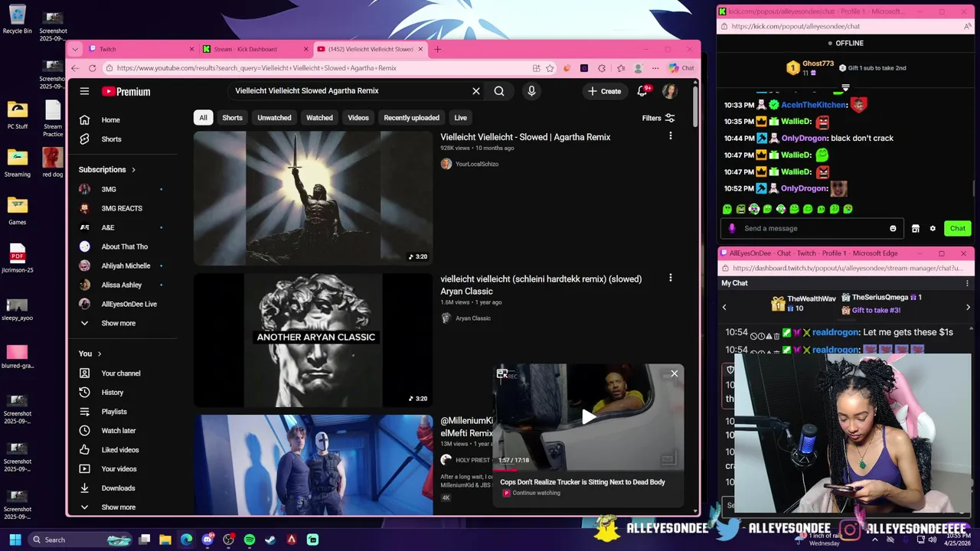Open the Edge tab search dropdown
980x551 pixels.
coord(75,49)
